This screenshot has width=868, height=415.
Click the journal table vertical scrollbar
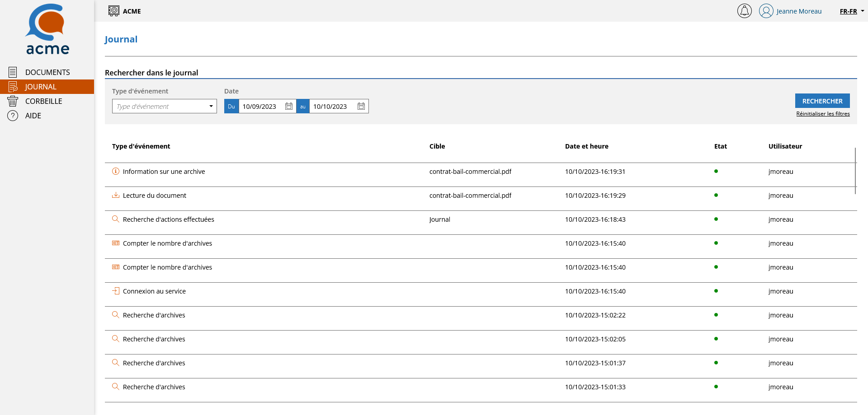click(x=855, y=171)
